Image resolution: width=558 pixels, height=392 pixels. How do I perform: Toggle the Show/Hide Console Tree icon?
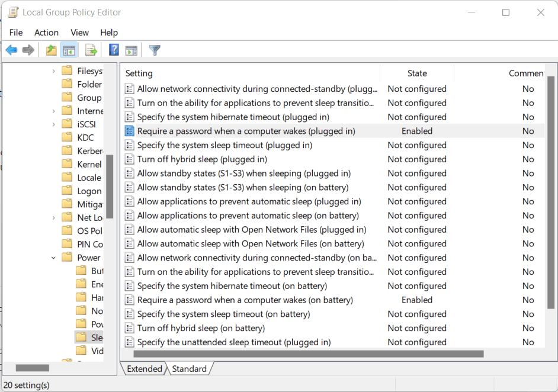pyautogui.click(x=69, y=50)
